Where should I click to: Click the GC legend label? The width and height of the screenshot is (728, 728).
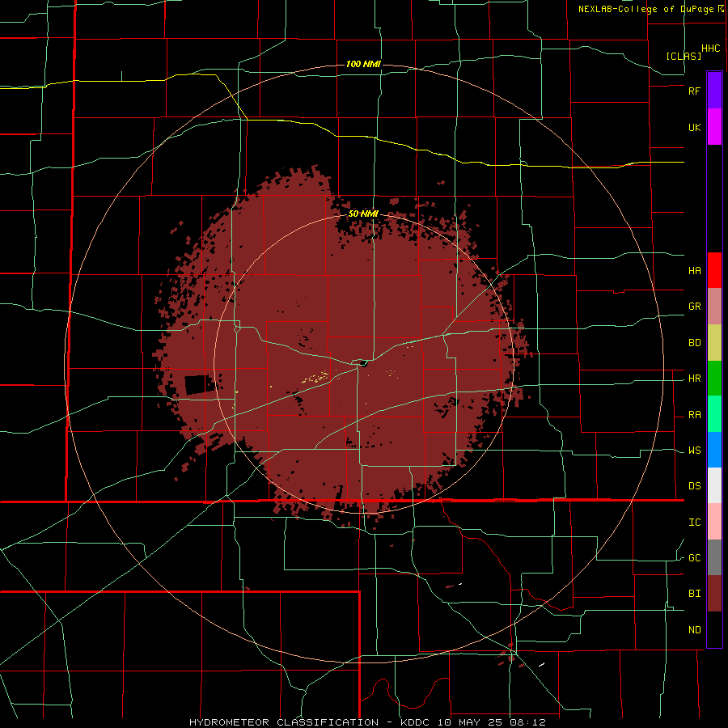click(x=694, y=558)
